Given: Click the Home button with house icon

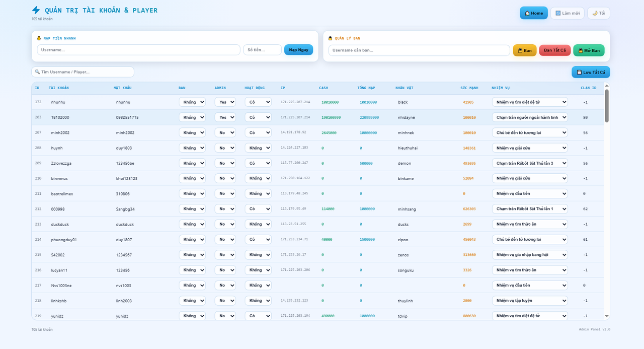Looking at the screenshot, I should tap(534, 13).
